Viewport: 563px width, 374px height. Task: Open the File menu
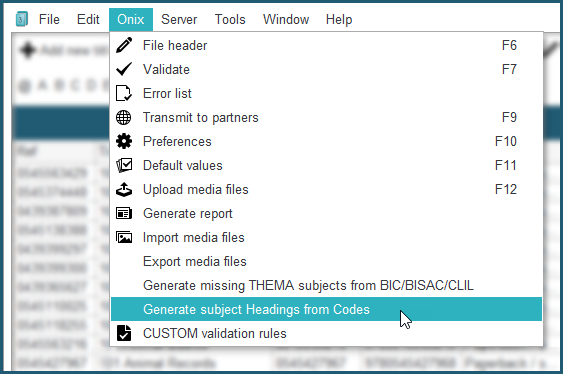(49, 19)
